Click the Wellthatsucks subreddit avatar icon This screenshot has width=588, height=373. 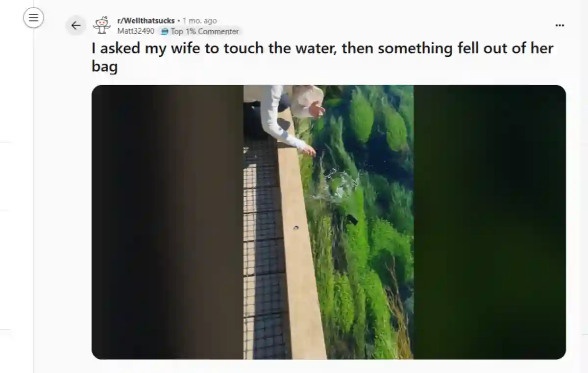coord(102,25)
